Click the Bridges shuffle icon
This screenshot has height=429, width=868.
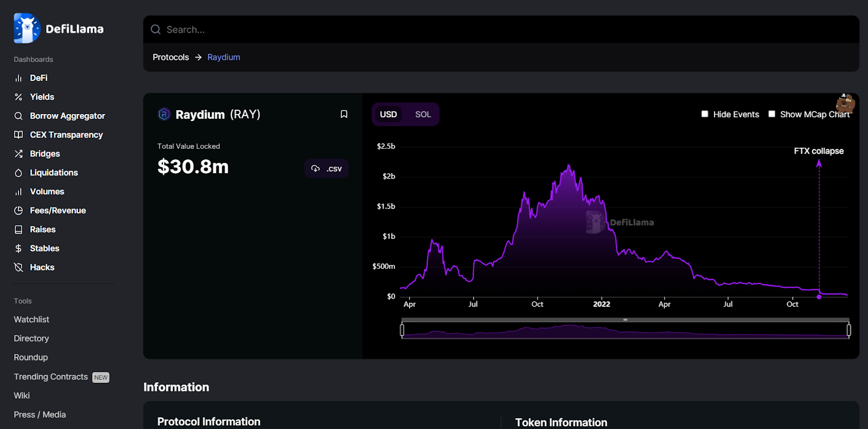[x=18, y=154]
